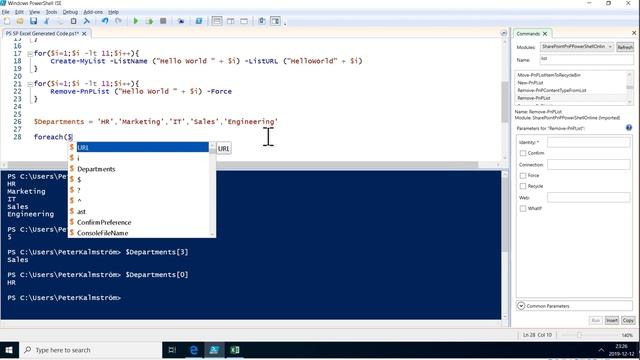Enable the Confirm checkbox
Viewport: 640px width, 360px height.
tap(523, 153)
